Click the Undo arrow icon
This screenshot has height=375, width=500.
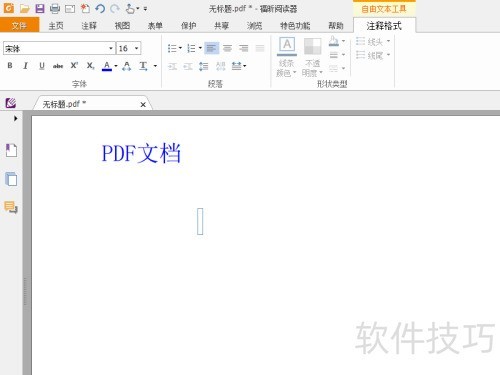click(100, 9)
